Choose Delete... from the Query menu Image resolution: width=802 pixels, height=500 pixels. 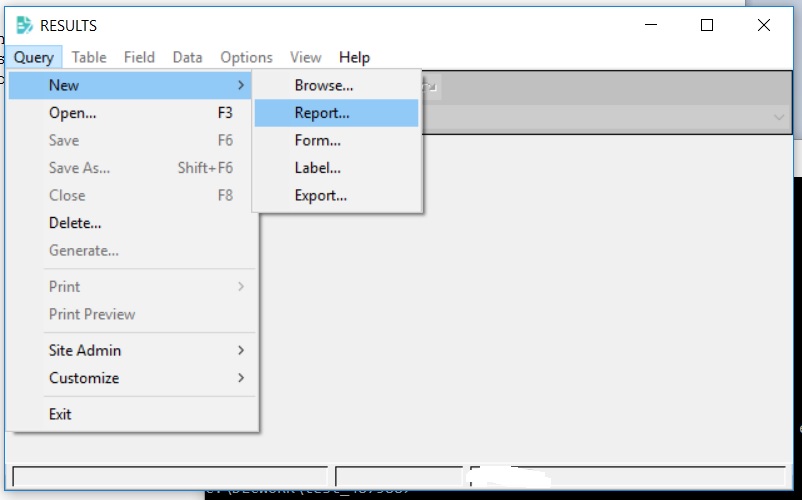[x=130, y=223]
